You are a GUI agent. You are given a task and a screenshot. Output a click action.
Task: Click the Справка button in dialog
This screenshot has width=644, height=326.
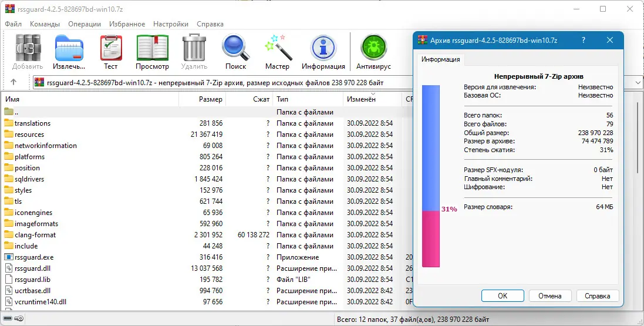(597, 295)
